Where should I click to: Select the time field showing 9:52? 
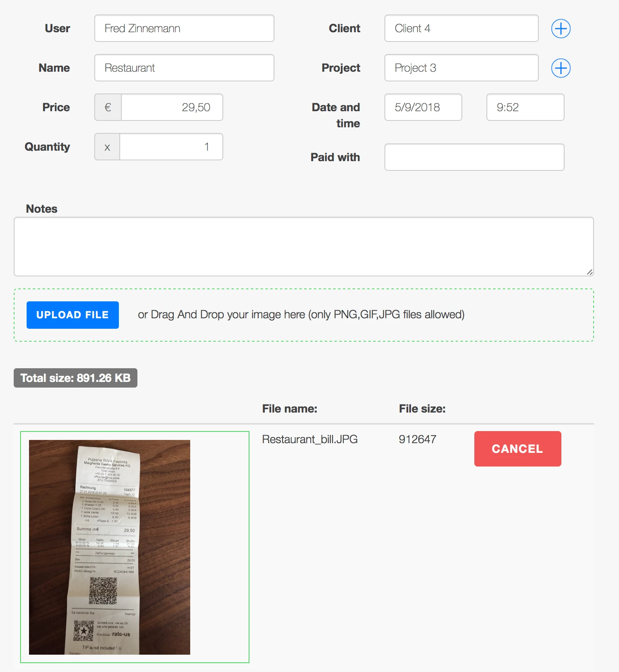[x=525, y=107]
